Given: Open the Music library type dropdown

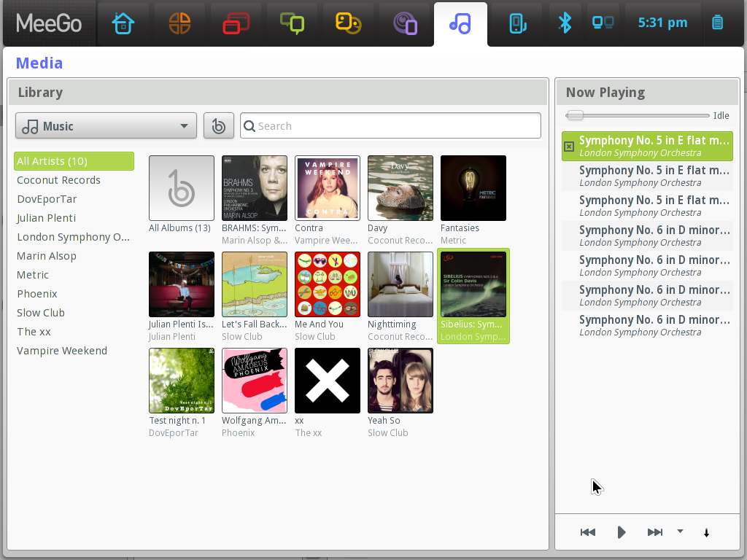Looking at the screenshot, I should coord(105,125).
